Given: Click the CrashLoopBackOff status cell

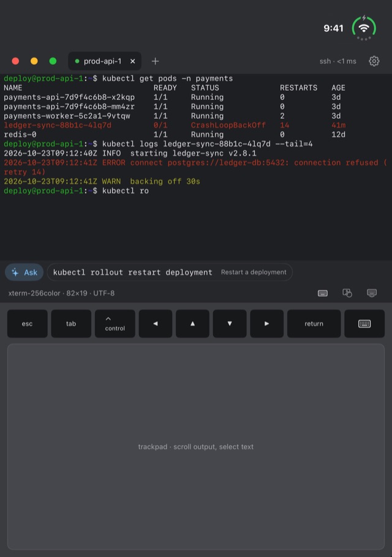Looking at the screenshot, I should pyautogui.click(x=228, y=125).
